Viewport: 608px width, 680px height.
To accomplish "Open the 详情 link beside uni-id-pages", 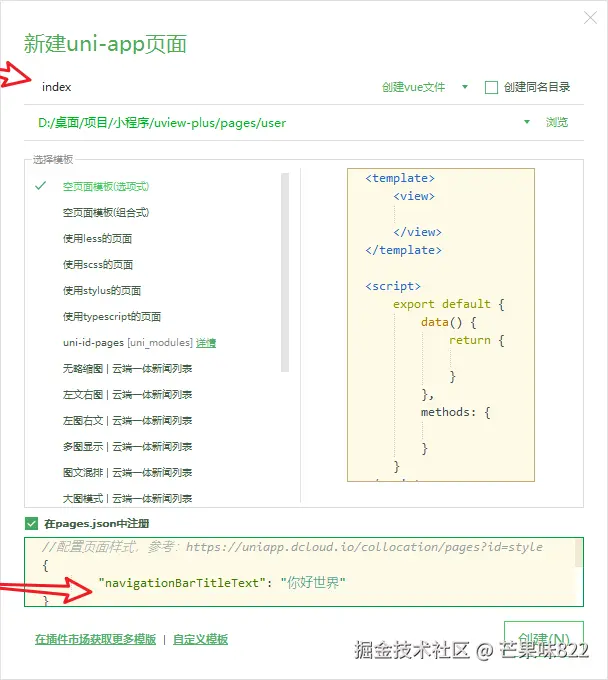I will (x=206, y=343).
